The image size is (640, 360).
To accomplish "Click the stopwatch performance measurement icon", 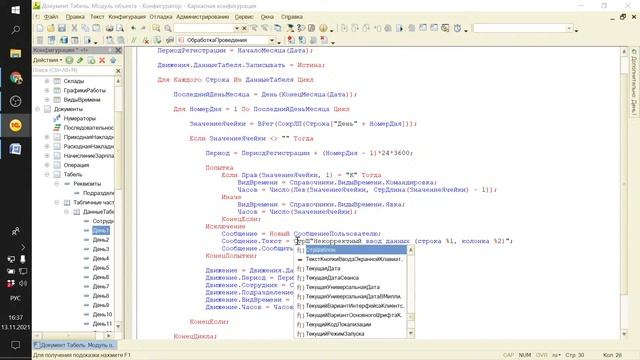I will pyautogui.click(x=457, y=28).
